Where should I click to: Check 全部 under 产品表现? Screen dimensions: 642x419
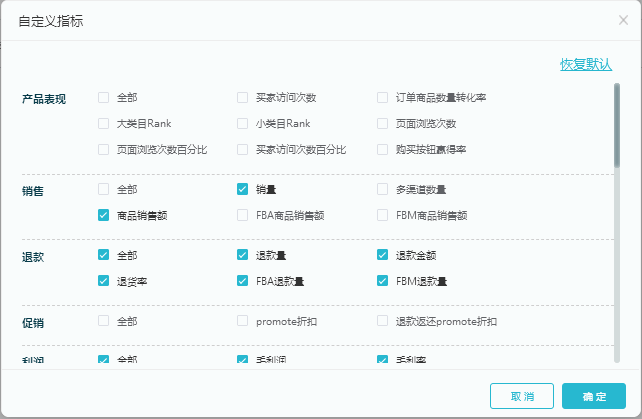click(x=104, y=97)
